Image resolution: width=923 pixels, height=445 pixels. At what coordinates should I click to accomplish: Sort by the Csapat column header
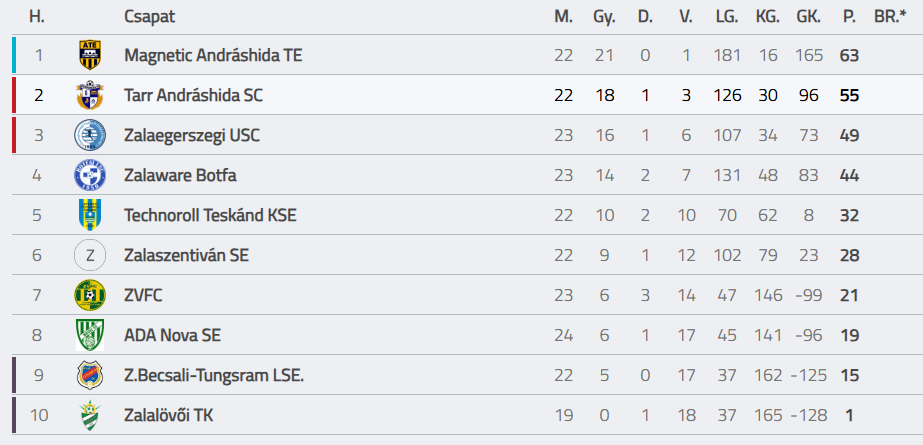point(150,16)
